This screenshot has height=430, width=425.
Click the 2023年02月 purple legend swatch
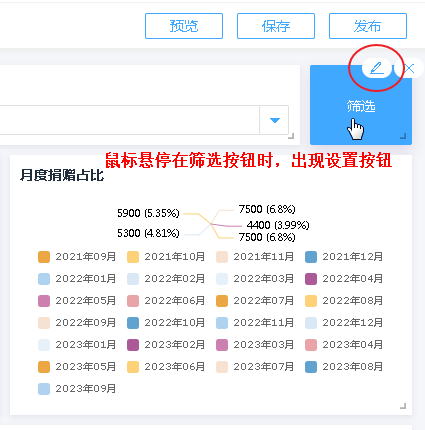click(133, 345)
